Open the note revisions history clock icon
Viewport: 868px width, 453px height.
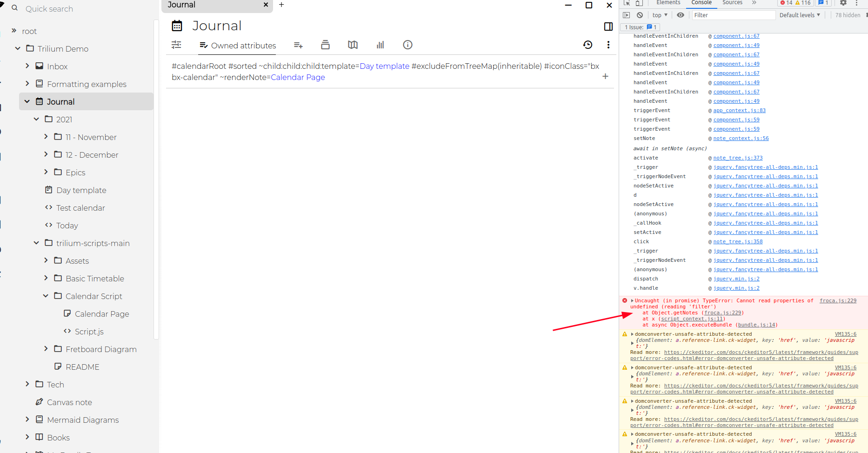(588, 45)
